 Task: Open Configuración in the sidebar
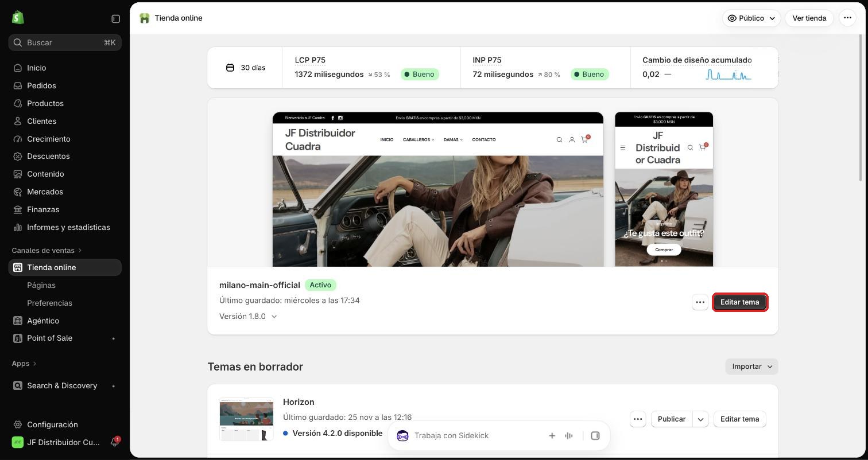pos(65,424)
